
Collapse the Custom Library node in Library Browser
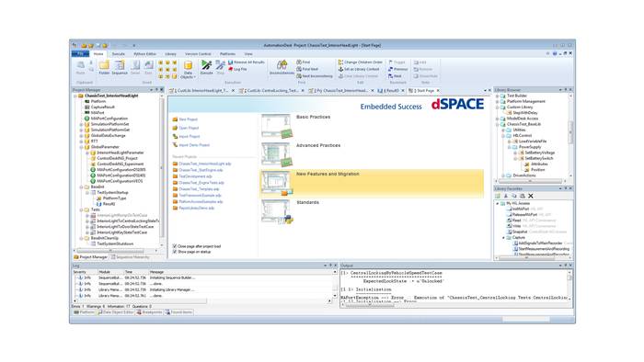coord(497,107)
